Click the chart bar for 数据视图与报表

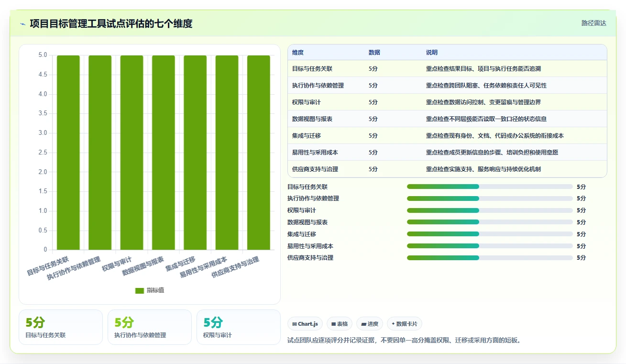pos(164,153)
